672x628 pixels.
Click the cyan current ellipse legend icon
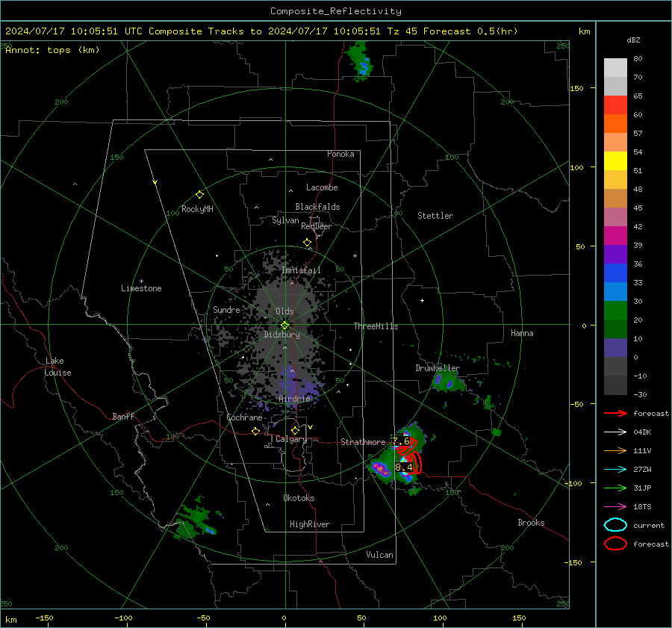click(615, 525)
